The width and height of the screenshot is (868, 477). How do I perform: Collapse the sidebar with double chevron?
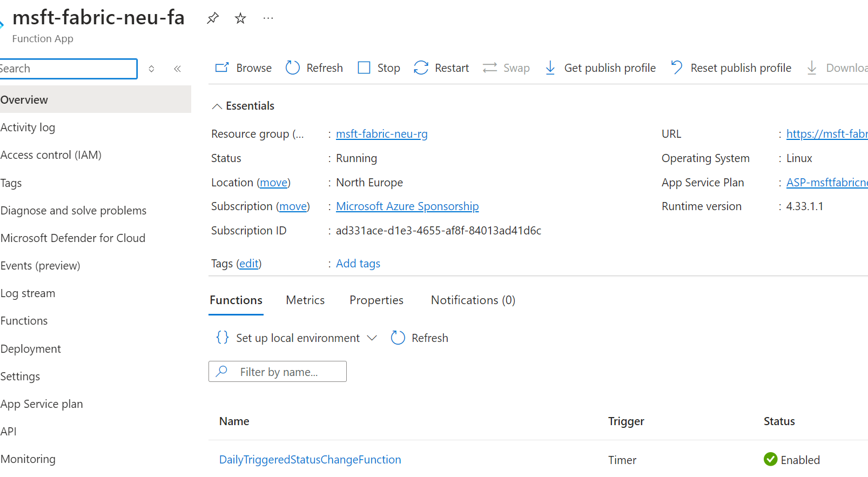pos(177,69)
